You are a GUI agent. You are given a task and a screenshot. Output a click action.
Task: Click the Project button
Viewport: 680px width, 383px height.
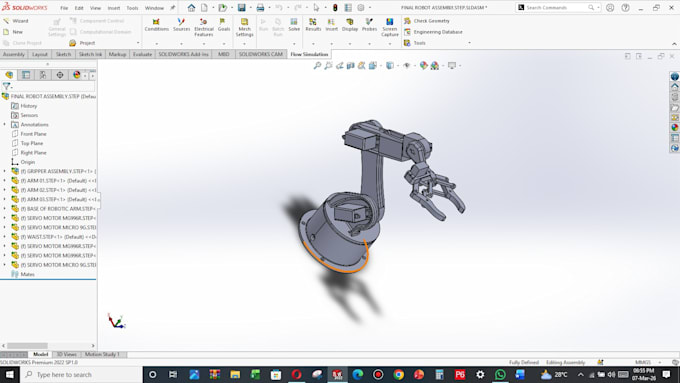click(x=82, y=43)
